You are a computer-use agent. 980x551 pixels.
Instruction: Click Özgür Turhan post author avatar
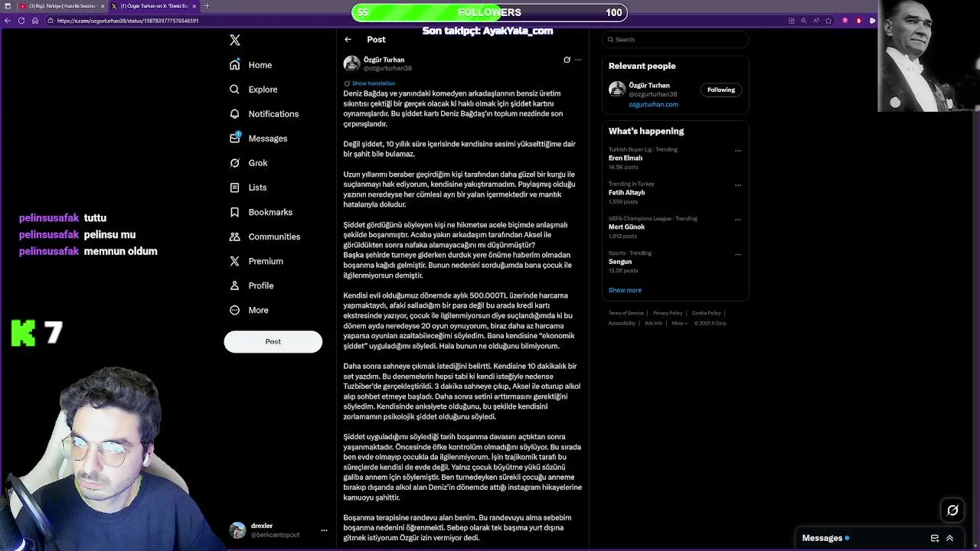coord(351,64)
